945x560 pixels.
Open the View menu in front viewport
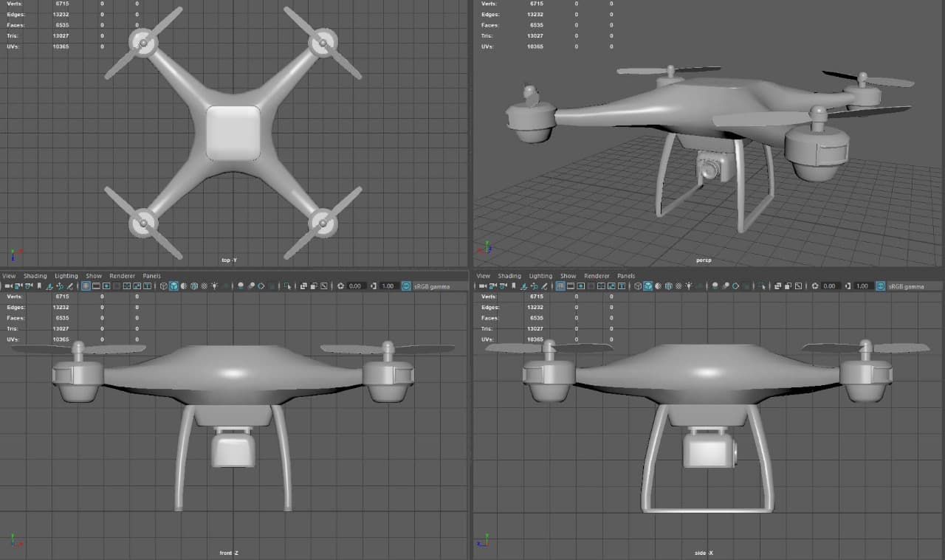[8, 276]
